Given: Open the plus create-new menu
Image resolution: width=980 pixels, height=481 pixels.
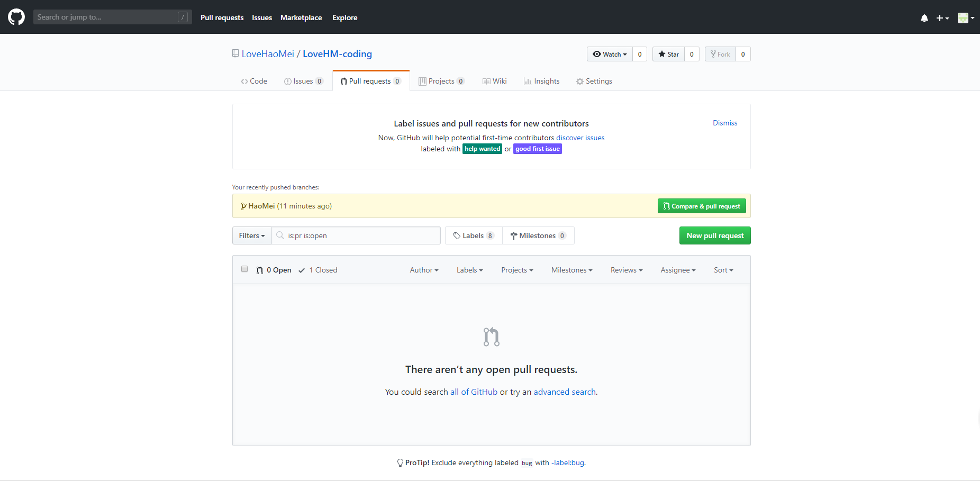Looking at the screenshot, I should [x=942, y=18].
